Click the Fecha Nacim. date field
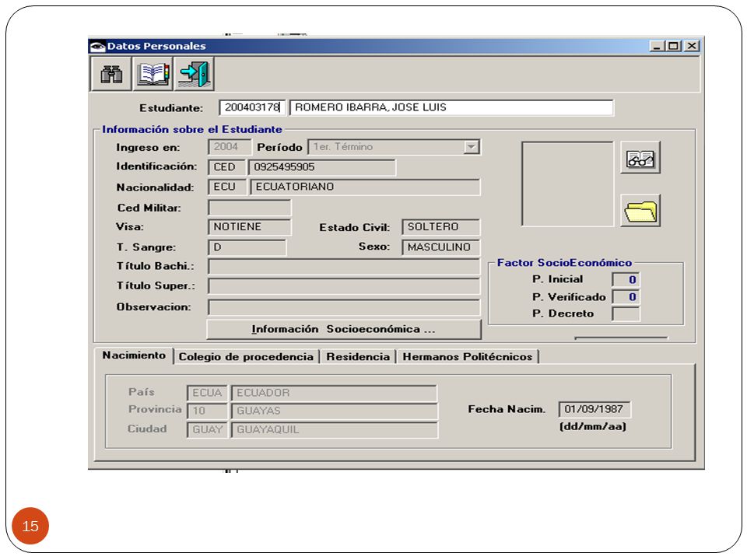 coord(594,409)
